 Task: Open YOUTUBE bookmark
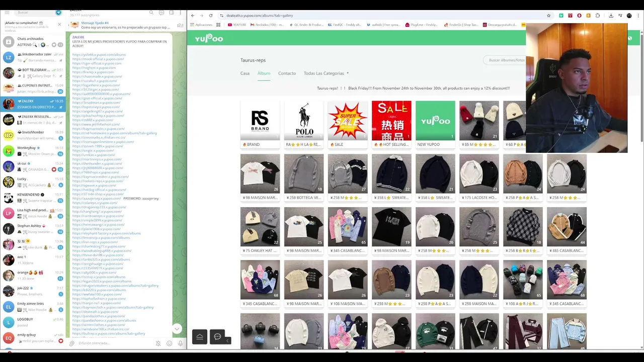point(236,25)
